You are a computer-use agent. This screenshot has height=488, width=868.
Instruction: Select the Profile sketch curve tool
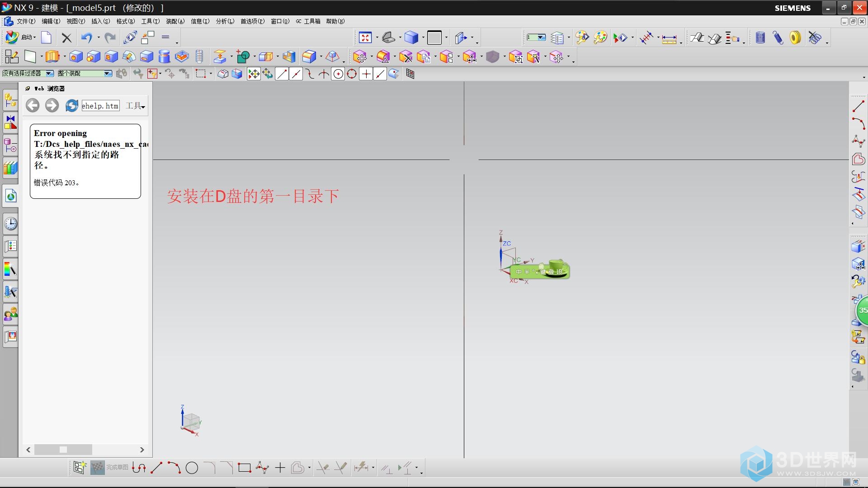pyautogui.click(x=139, y=468)
